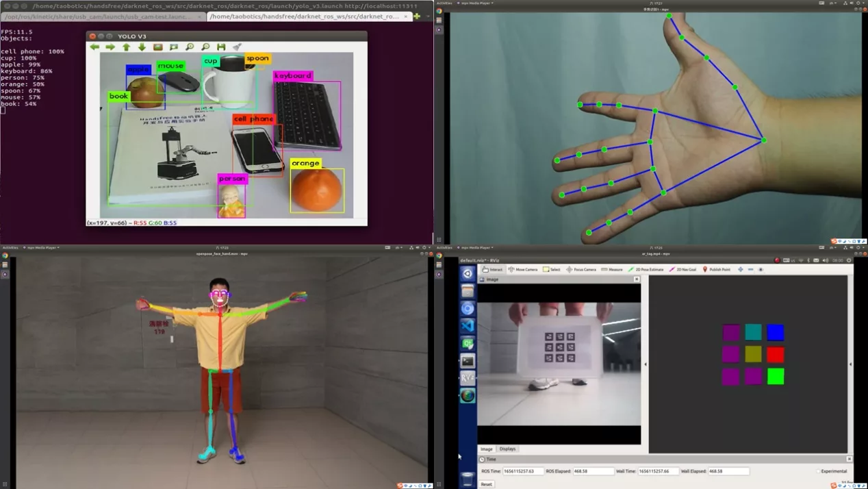Select the 2D Nav Goal tool

pos(682,269)
